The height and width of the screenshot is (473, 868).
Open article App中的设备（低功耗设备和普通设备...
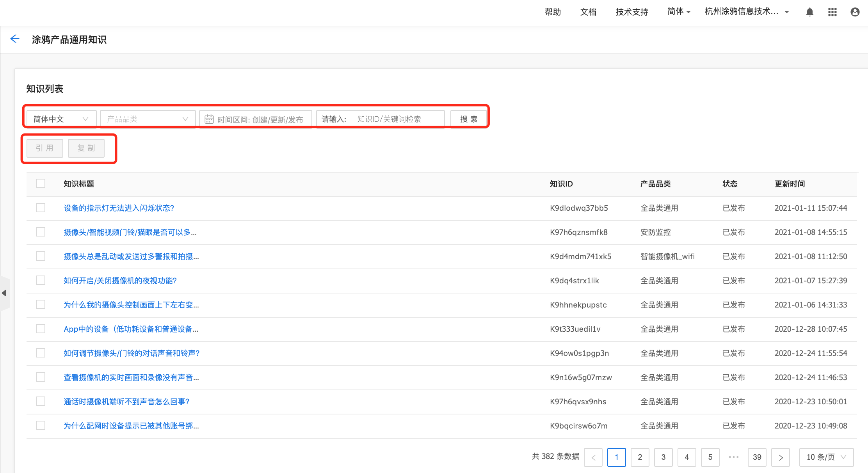131,329
